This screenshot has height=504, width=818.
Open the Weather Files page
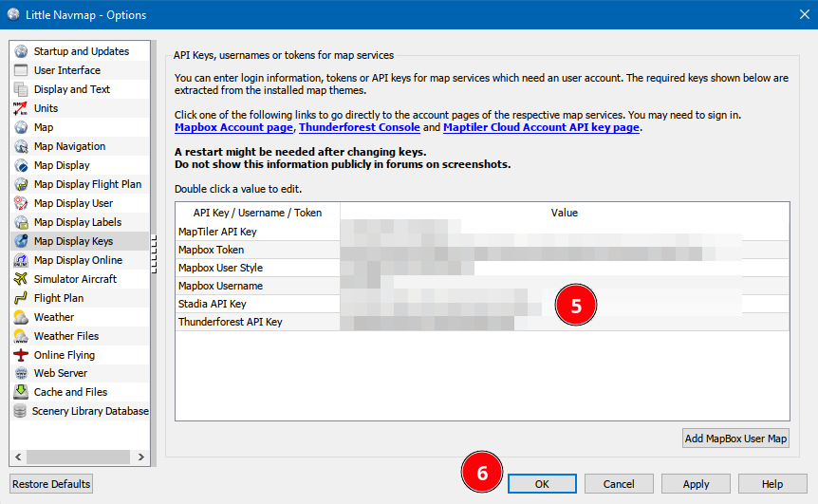(66, 336)
